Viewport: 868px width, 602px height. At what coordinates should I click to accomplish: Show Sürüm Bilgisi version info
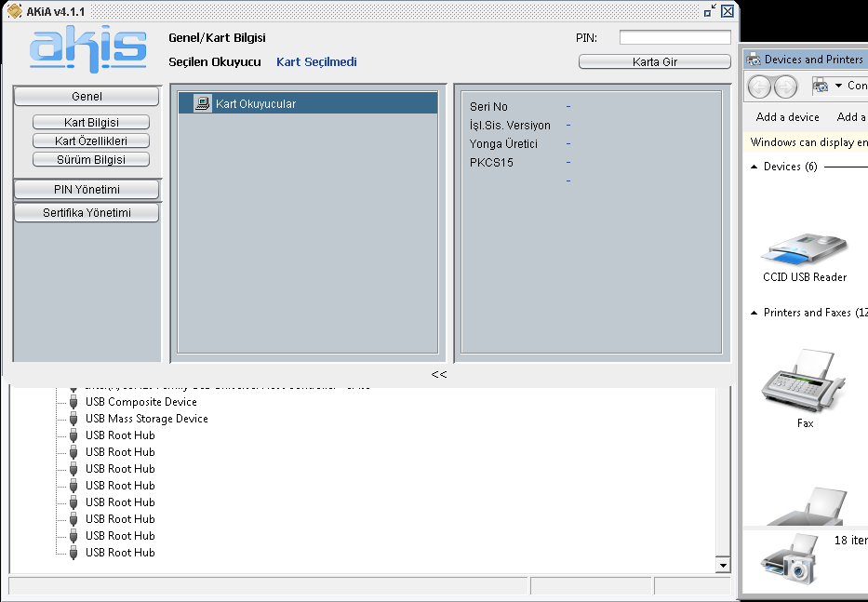pyautogui.click(x=90, y=160)
